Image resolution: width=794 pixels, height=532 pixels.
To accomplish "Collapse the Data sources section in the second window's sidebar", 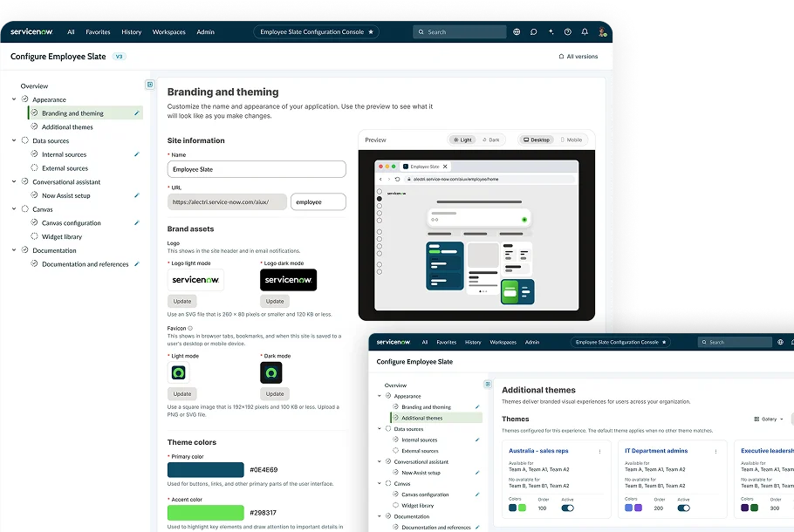I will coord(380,428).
